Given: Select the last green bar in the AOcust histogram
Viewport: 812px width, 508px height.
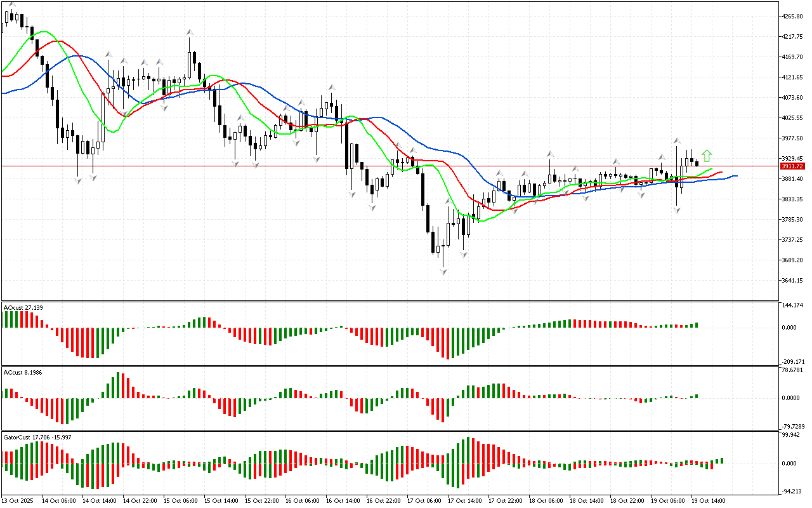Looking at the screenshot, I should pyautogui.click(x=697, y=325).
